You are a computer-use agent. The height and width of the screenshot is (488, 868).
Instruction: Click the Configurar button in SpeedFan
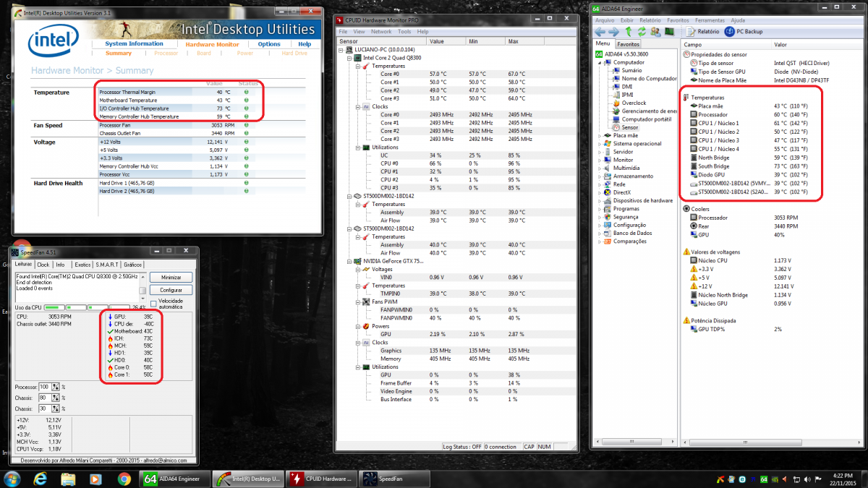pos(171,290)
